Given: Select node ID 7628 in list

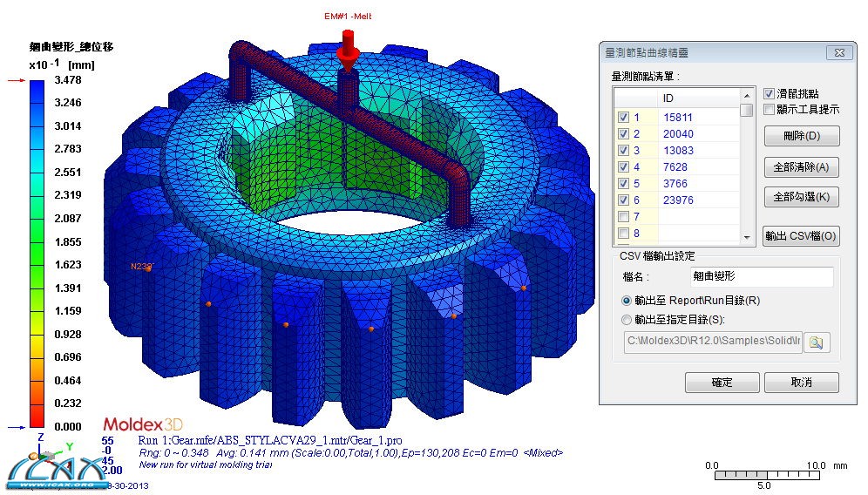Looking at the screenshot, I should [675, 167].
